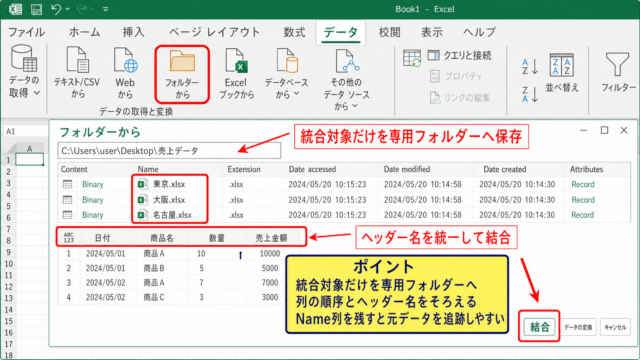Click the table icon in 名古屋.xlsx row
640x360 pixels.
pos(67,215)
